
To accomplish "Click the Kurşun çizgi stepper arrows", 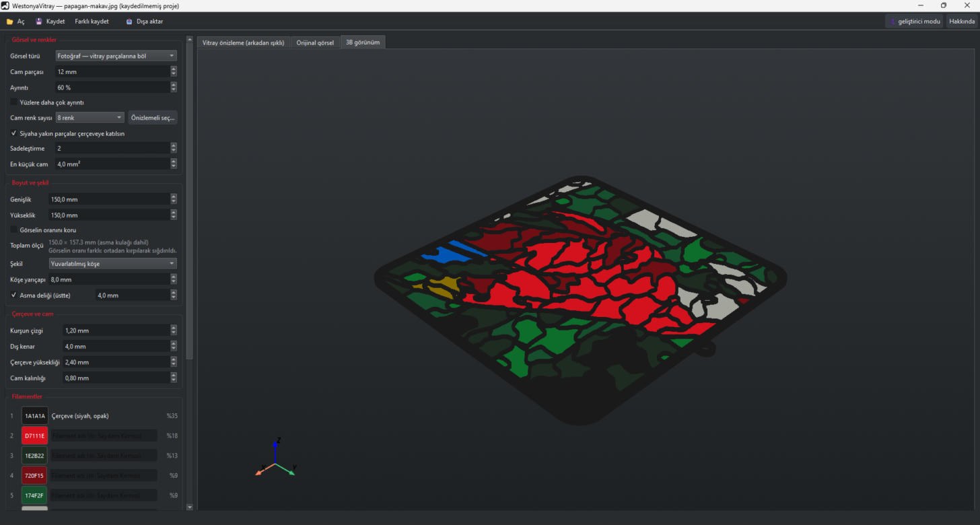I will [174, 330].
